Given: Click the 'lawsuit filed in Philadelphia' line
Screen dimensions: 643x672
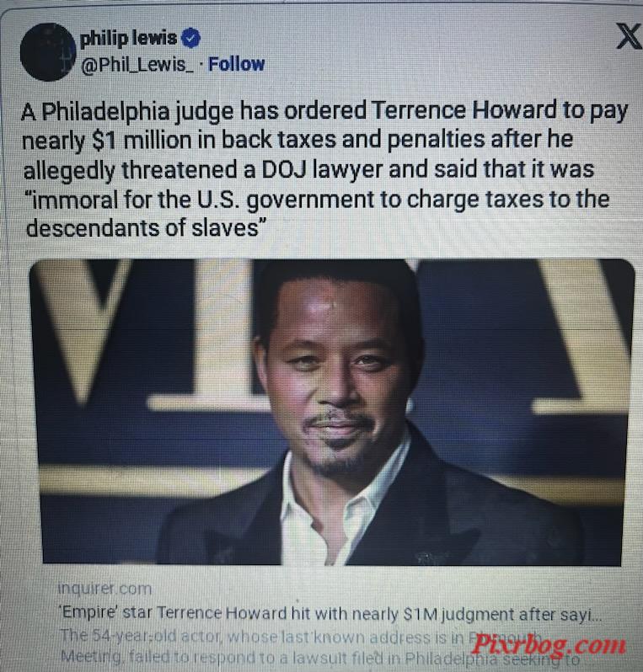Looking at the screenshot, I should click(373, 657).
